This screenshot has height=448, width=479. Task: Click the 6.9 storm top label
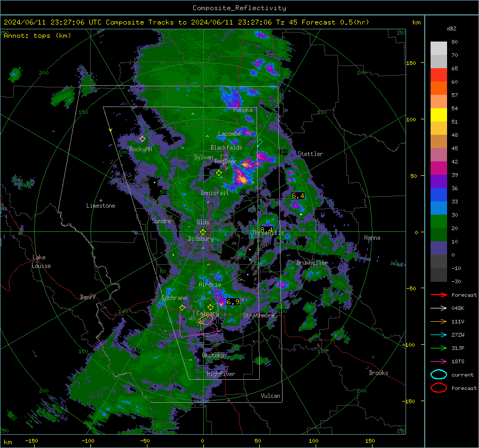coord(233,302)
